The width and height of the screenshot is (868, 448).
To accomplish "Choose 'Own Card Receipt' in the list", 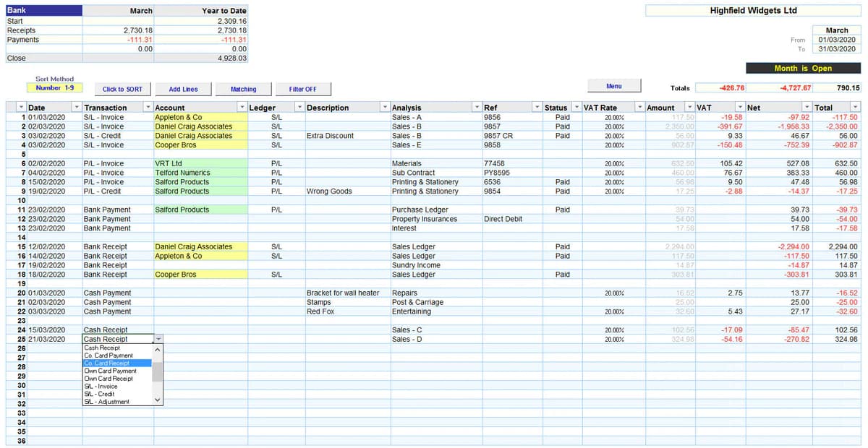I will coord(117,379).
